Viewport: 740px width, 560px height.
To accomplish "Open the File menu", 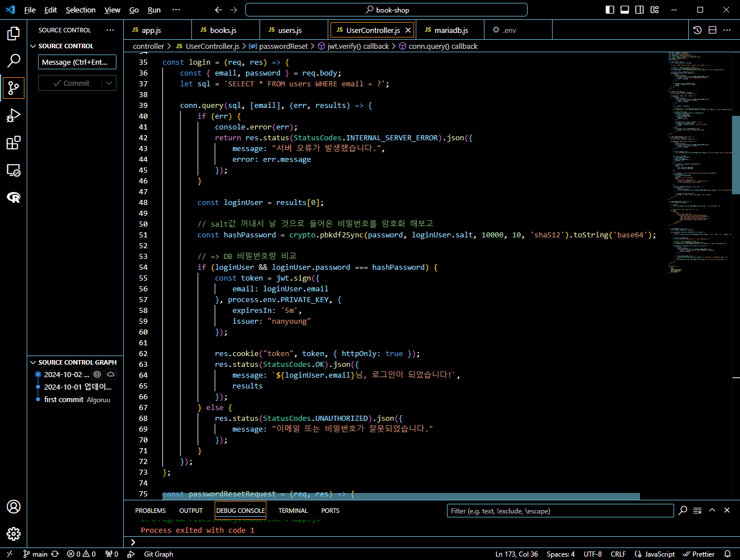I will pos(30,10).
